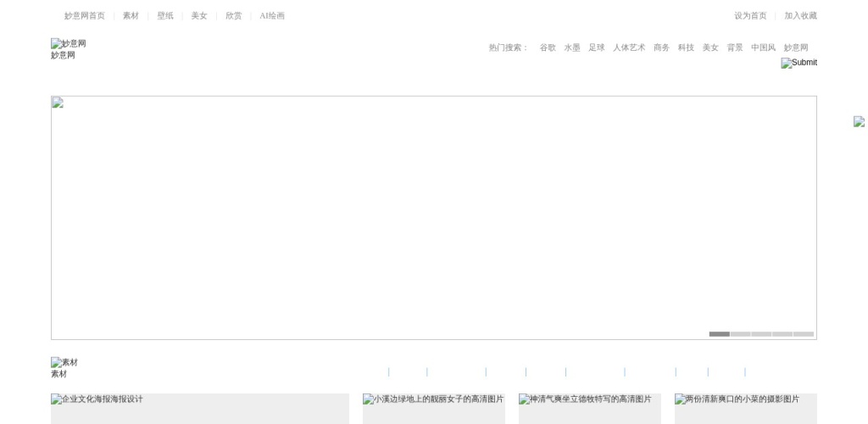Click the 加入收藏 link
The image size is (868, 424).
tap(800, 16)
